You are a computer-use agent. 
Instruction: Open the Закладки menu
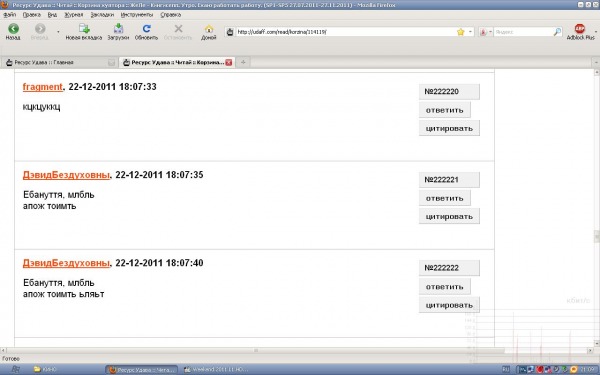102,15
